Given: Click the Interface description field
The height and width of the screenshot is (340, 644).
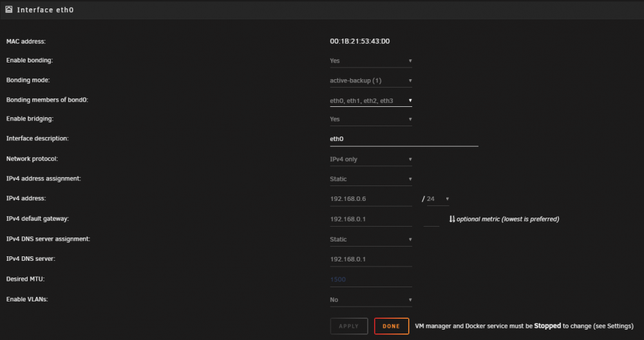Looking at the screenshot, I should click(404, 139).
